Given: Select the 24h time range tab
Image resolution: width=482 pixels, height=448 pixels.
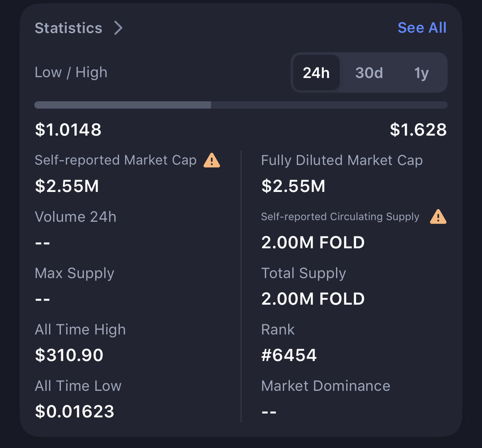Looking at the screenshot, I should point(316,73).
